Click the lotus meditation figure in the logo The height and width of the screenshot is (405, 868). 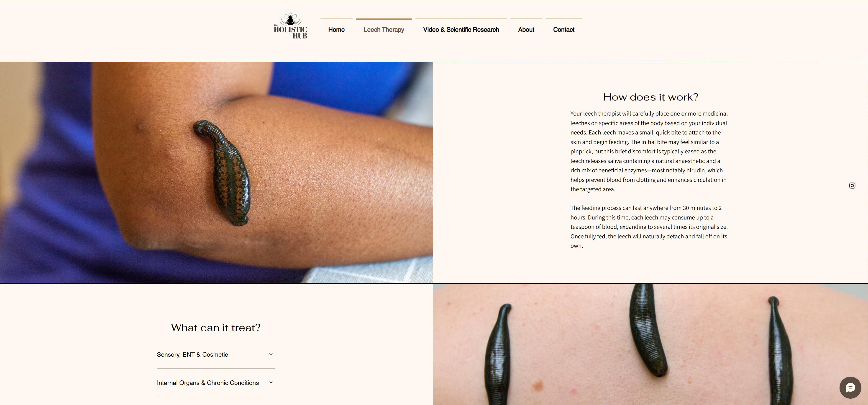coord(290,19)
